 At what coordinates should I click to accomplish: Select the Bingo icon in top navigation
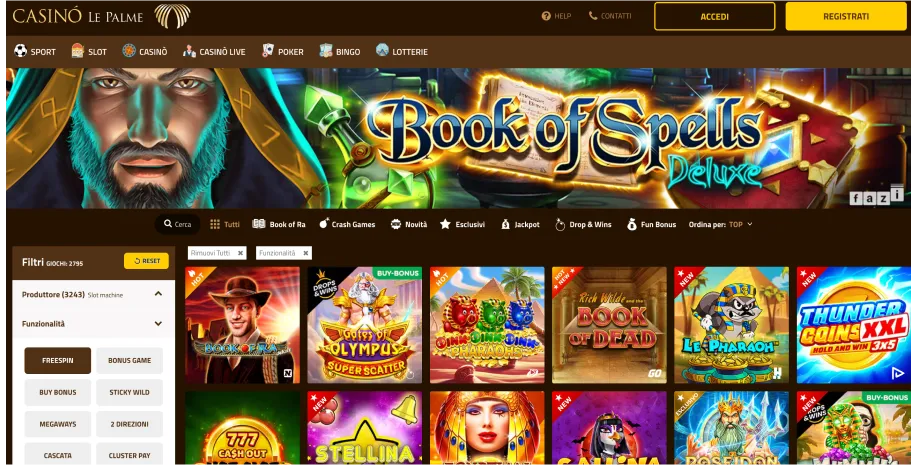pyautogui.click(x=326, y=51)
